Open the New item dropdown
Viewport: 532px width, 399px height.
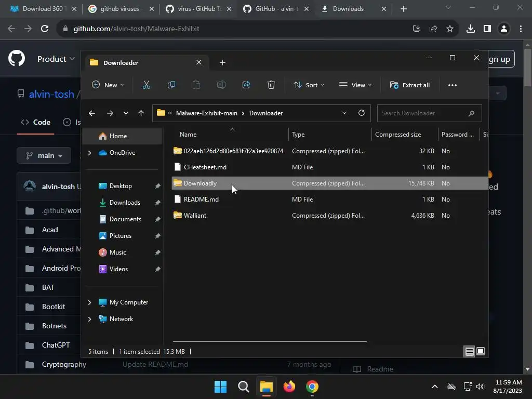click(108, 85)
